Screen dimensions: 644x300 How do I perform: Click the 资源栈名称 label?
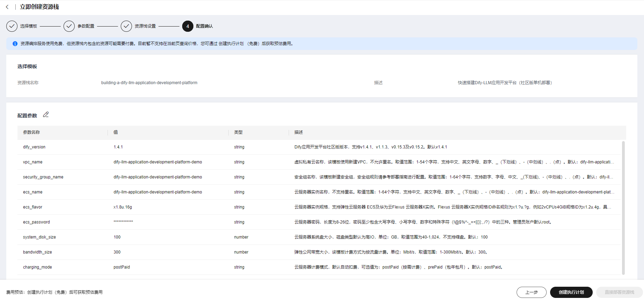(28, 83)
